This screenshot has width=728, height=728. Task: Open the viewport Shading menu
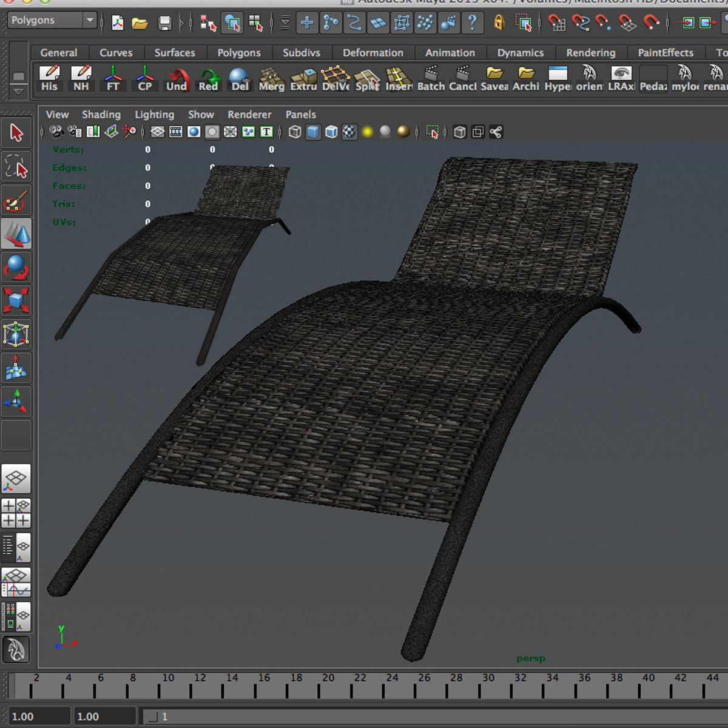tap(101, 114)
